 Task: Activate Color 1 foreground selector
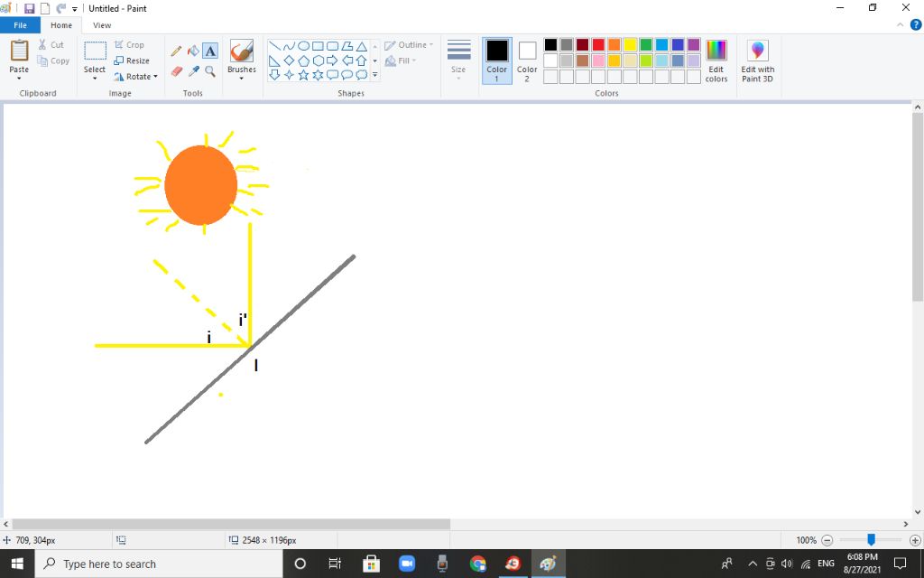[497, 61]
